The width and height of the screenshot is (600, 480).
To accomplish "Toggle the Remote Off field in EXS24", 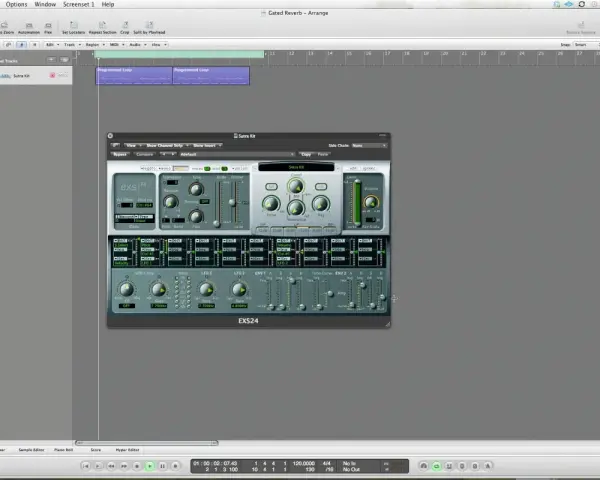I will (205, 201).
